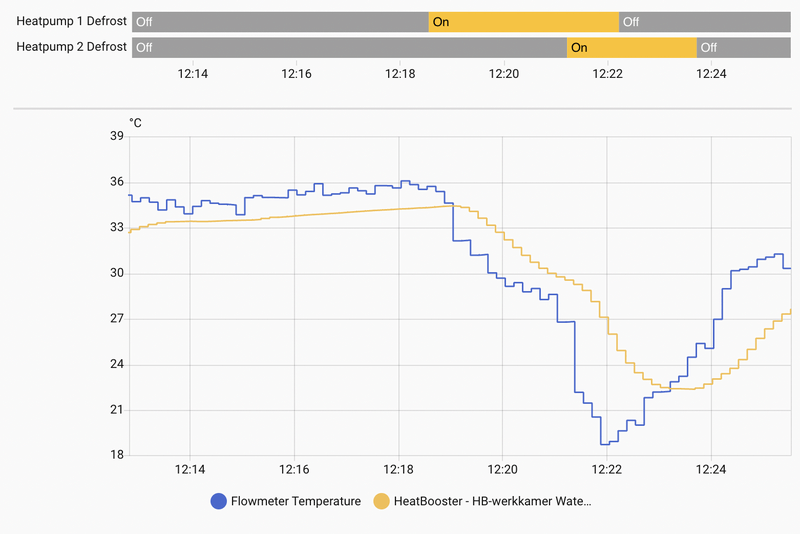Click the Heatpump 1 Defrost row label

(71, 21)
